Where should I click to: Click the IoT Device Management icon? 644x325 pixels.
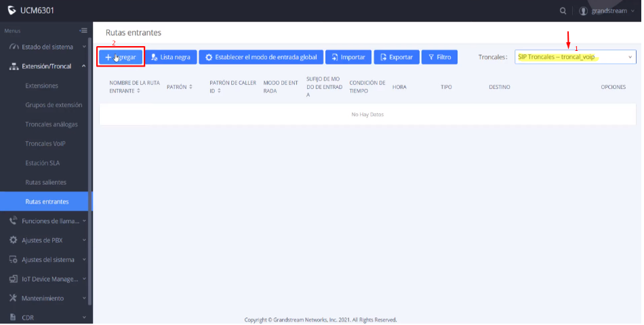click(14, 279)
